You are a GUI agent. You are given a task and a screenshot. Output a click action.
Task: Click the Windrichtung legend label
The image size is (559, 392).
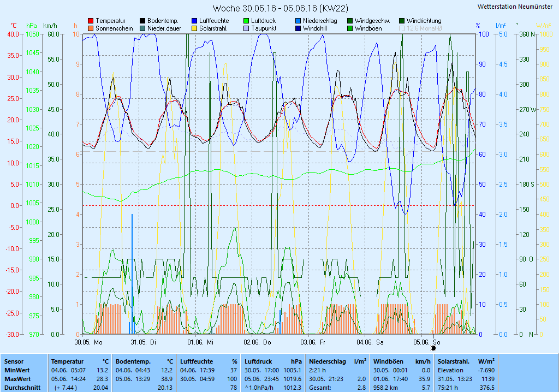point(424,21)
